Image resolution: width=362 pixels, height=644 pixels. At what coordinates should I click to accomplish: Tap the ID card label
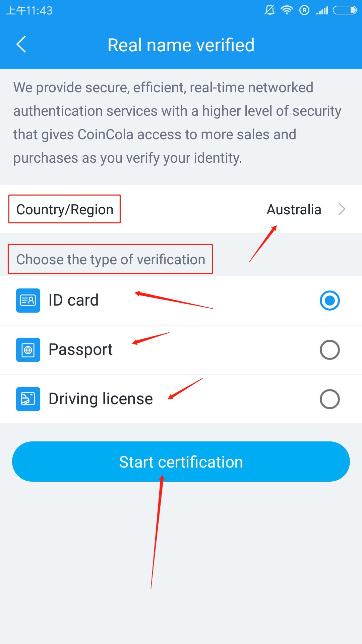pos(73,300)
